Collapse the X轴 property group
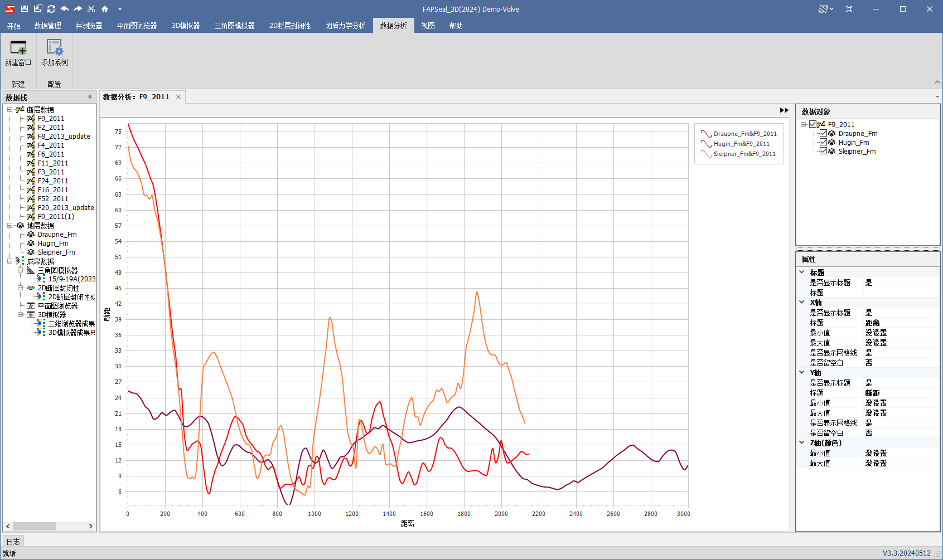This screenshot has height=560, width=943. click(x=802, y=302)
